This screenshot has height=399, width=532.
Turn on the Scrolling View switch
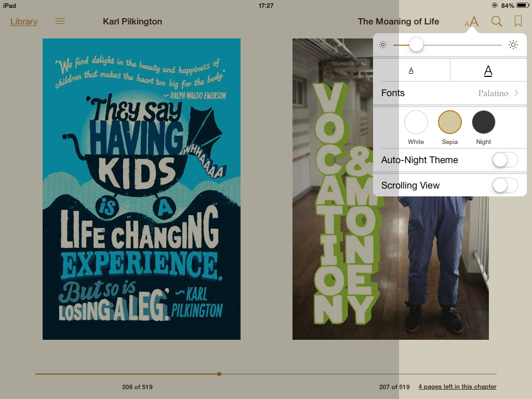505,185
